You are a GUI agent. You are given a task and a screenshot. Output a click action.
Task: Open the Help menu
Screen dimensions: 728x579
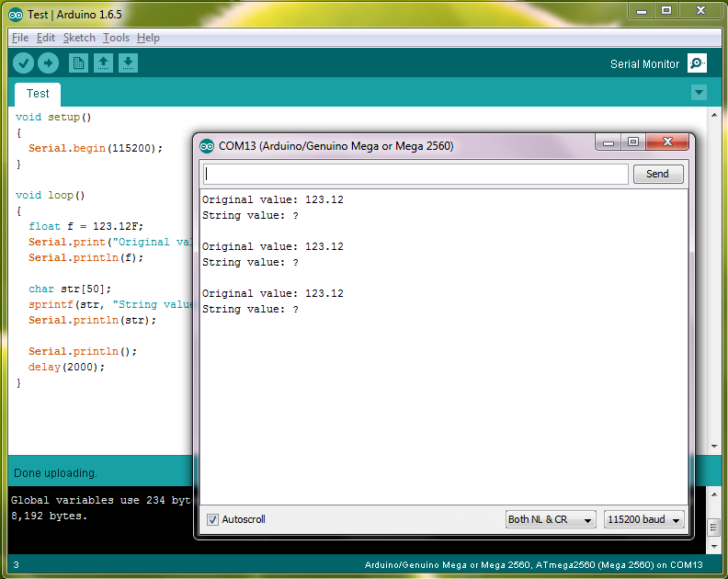pyautogui.click(x=148, y=38)
